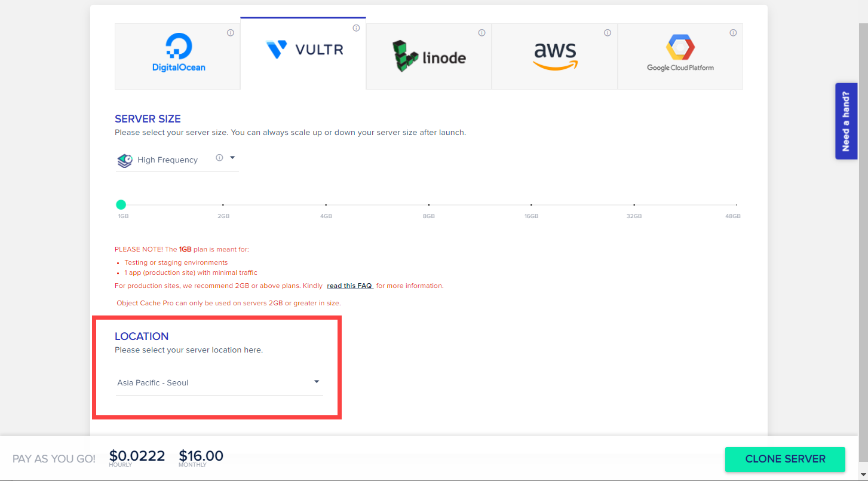Click the LOCATION heading
The height and width of the screenshot is (481, 868).
142,336
